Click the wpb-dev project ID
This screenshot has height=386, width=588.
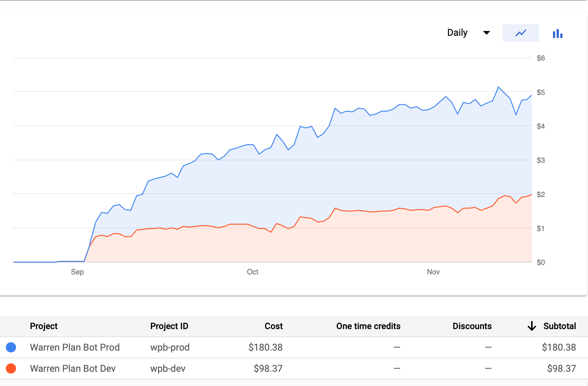168,368
